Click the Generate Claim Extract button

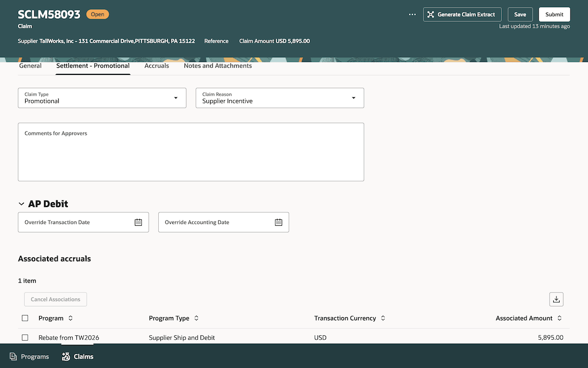click(462, 14)
